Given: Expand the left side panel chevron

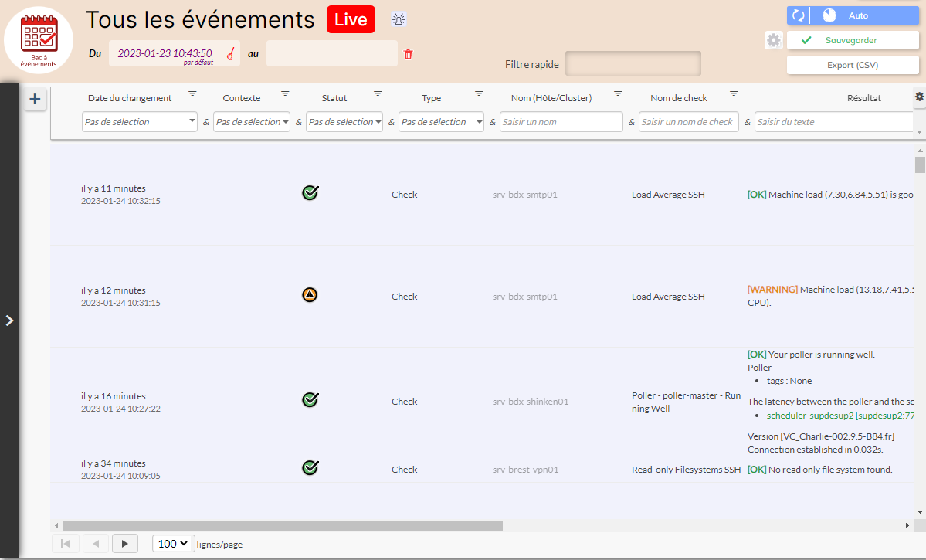Looking at the screenshot, I should [9, 321].
